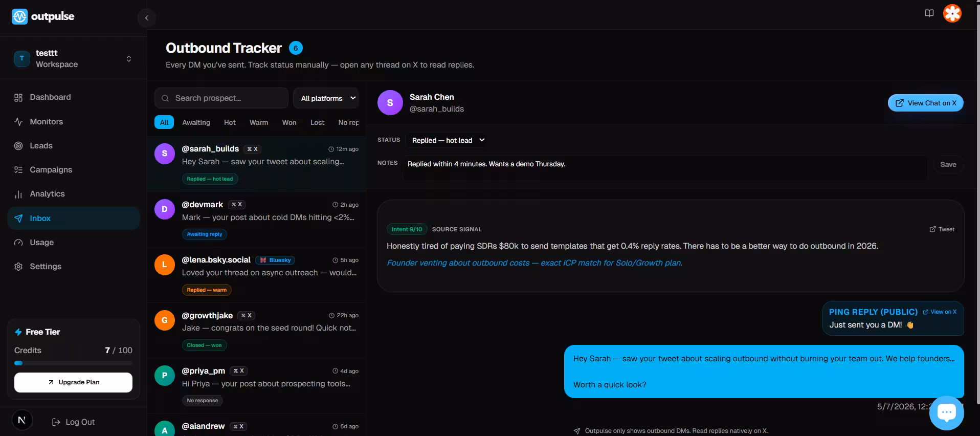Click the 6 count badge beside Outbound Tracker
Screen dimensions: 980x436
[296, 48]
